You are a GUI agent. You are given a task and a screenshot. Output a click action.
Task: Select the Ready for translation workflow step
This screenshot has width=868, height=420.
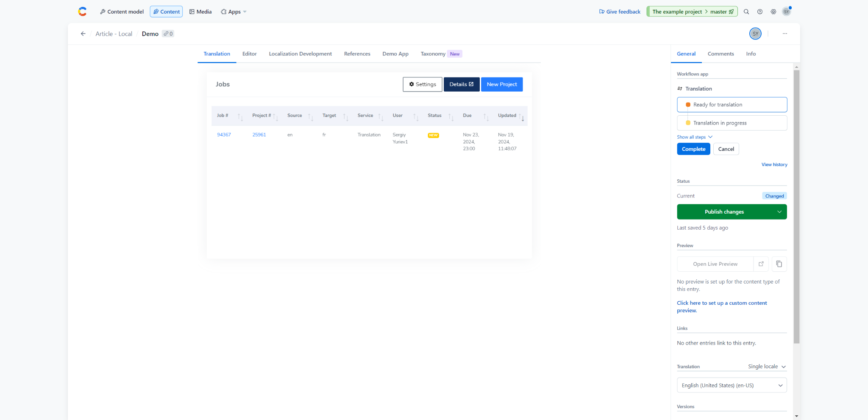(x=732, y=105)
